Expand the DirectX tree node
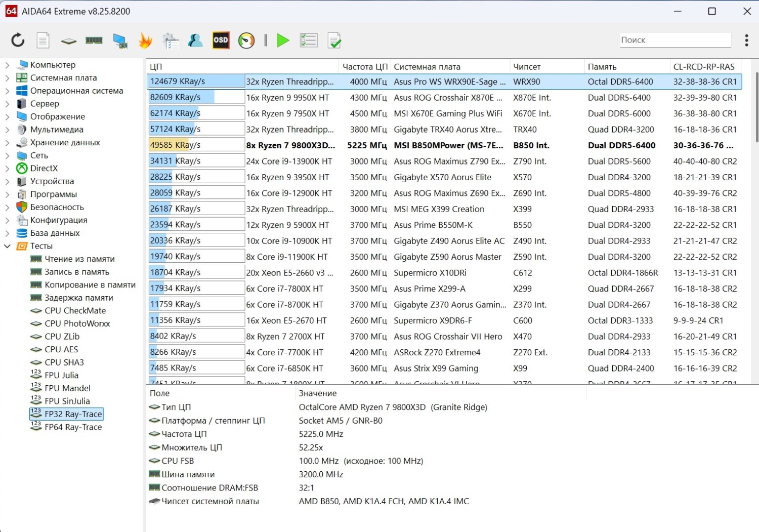Image resolution: width=759 pixels, height=532 pixels. [7, 169]
